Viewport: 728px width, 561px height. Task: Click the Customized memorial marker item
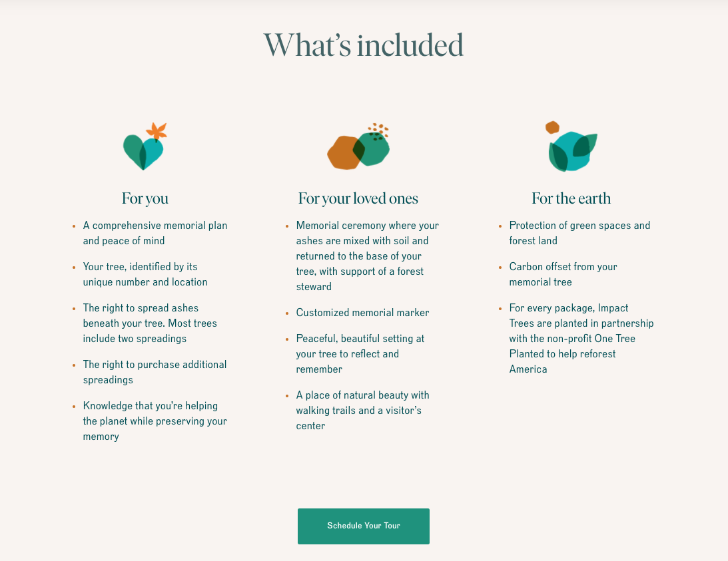[x=362, y=313]
